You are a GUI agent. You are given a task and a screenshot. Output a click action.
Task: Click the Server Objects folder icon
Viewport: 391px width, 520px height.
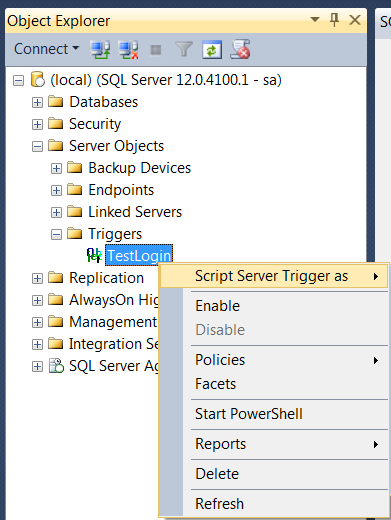click(x=55, y=145)
